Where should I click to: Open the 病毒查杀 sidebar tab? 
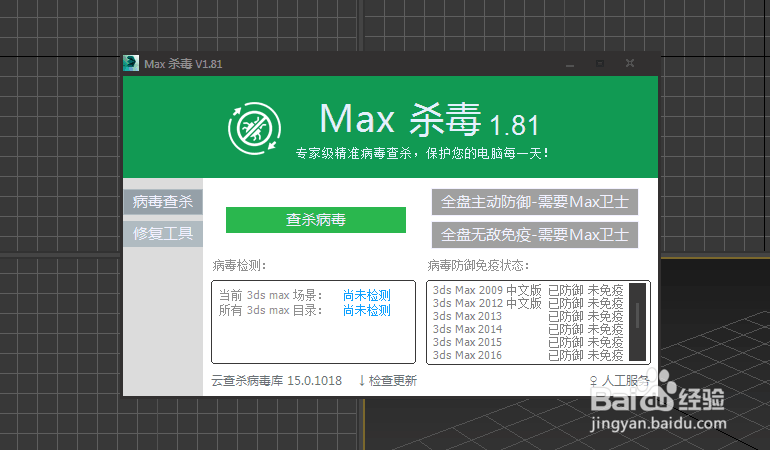point(163,202)
